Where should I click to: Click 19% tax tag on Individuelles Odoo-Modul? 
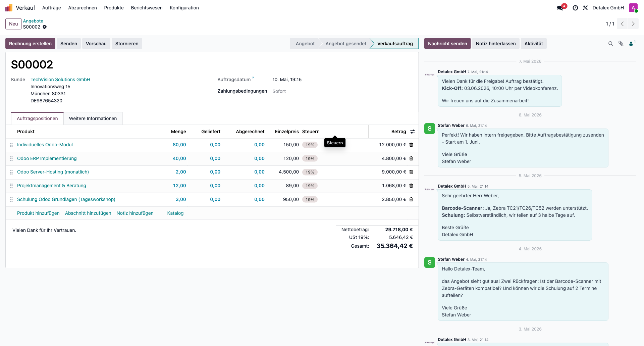coord(310,145)
